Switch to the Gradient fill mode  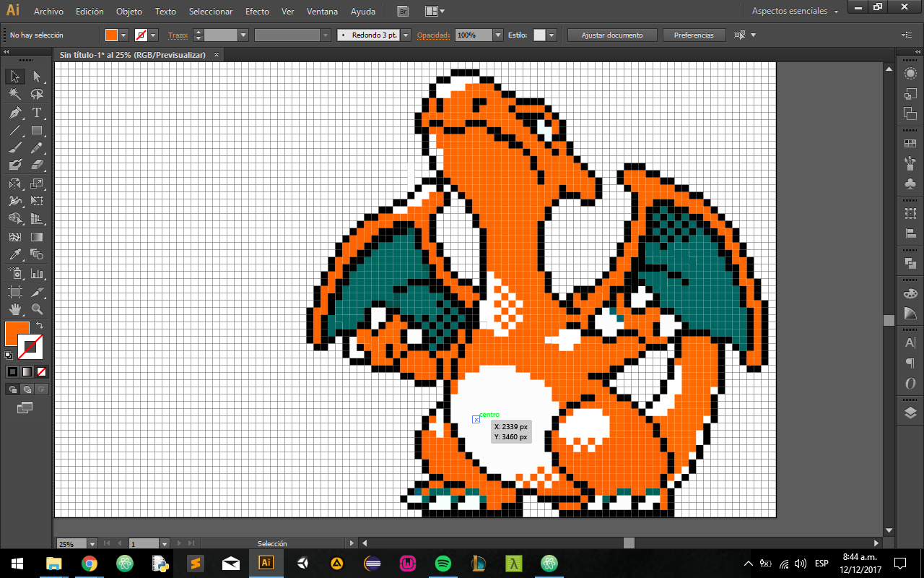(27, 371)
